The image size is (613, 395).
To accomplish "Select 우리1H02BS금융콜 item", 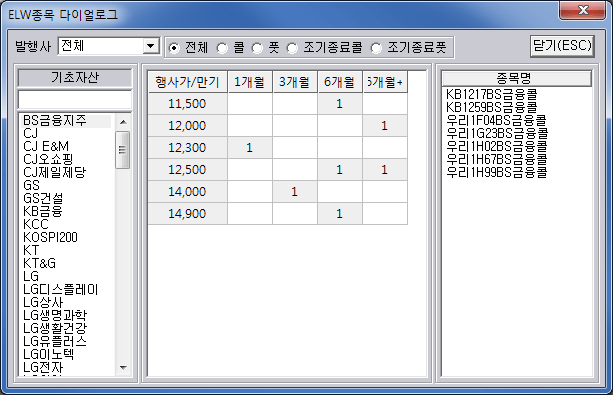I will click(x=497, y=146).
